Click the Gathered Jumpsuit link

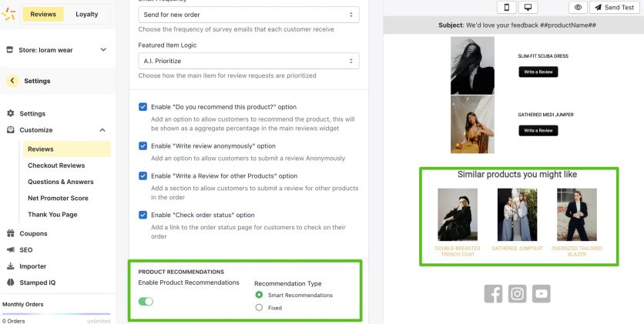(x=517, y=248)
